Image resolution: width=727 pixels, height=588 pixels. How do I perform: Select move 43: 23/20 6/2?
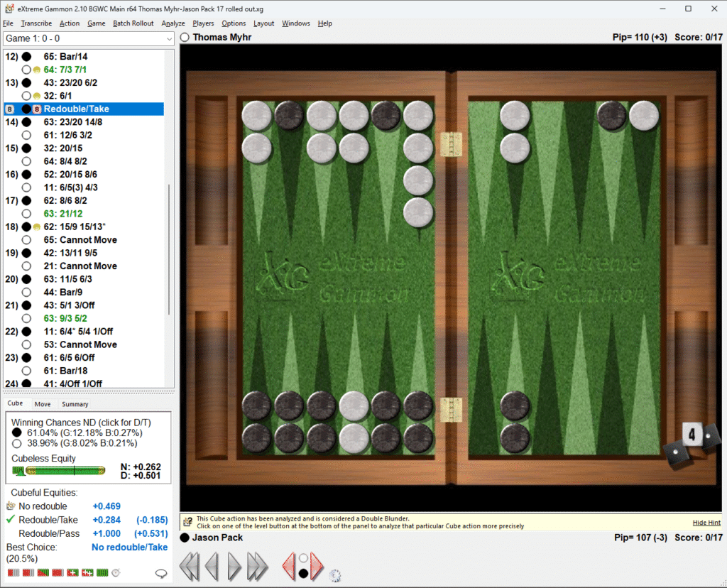(x=70, y=82)
